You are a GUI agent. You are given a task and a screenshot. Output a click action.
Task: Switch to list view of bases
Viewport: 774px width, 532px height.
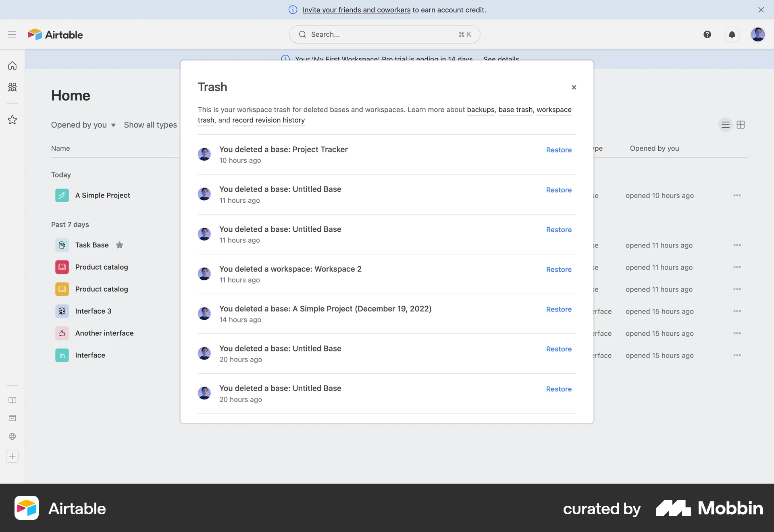click(x=726, y=125)
